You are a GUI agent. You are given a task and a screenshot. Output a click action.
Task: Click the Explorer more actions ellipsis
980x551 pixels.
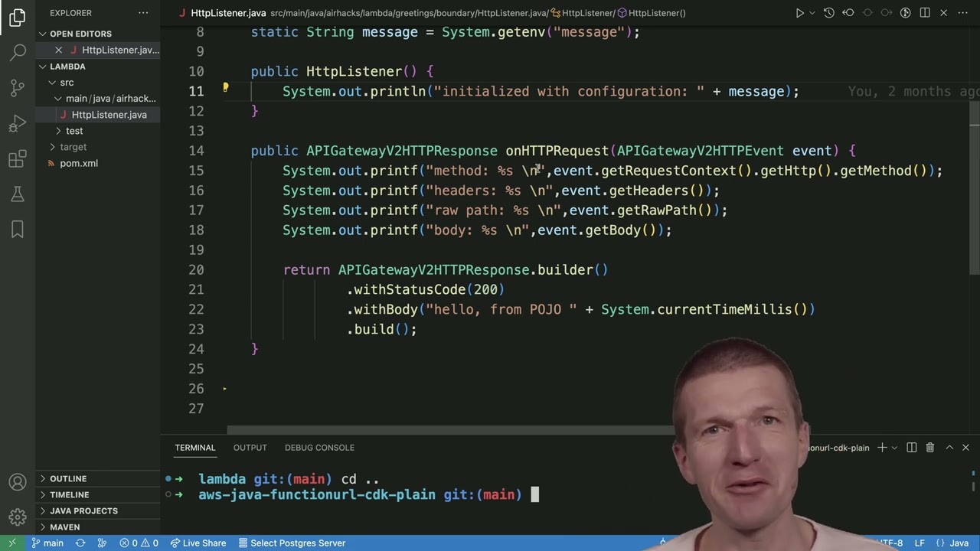click(143, 13)
